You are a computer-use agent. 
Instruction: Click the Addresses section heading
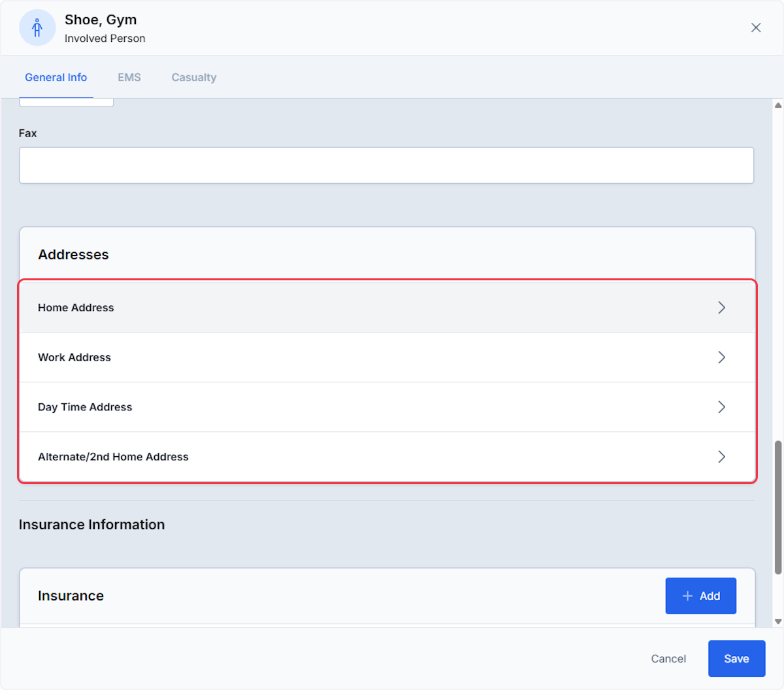(x=73, y=255)
